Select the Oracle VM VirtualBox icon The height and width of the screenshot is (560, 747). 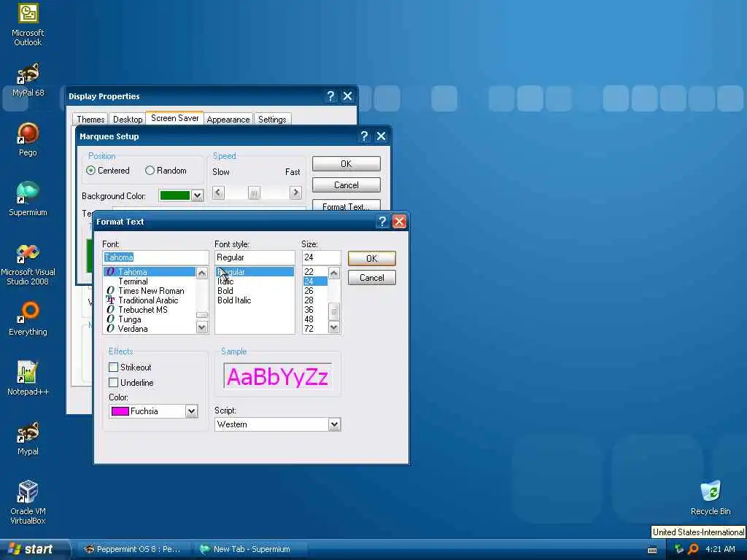(x=28, y=502)
